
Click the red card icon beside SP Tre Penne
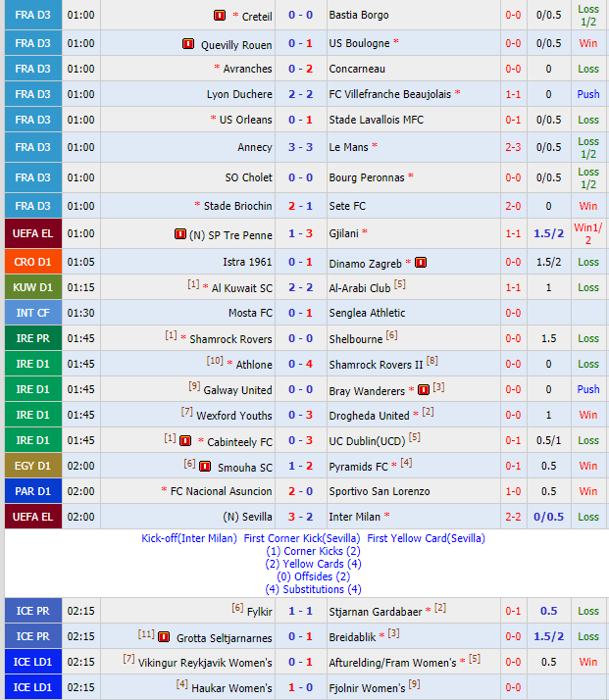(179, 234)
